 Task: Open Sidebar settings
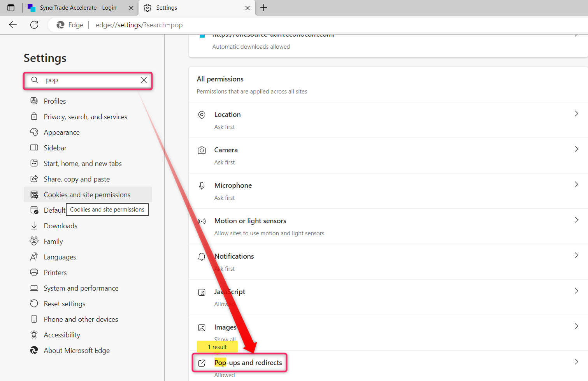click(x=88, y=148)
